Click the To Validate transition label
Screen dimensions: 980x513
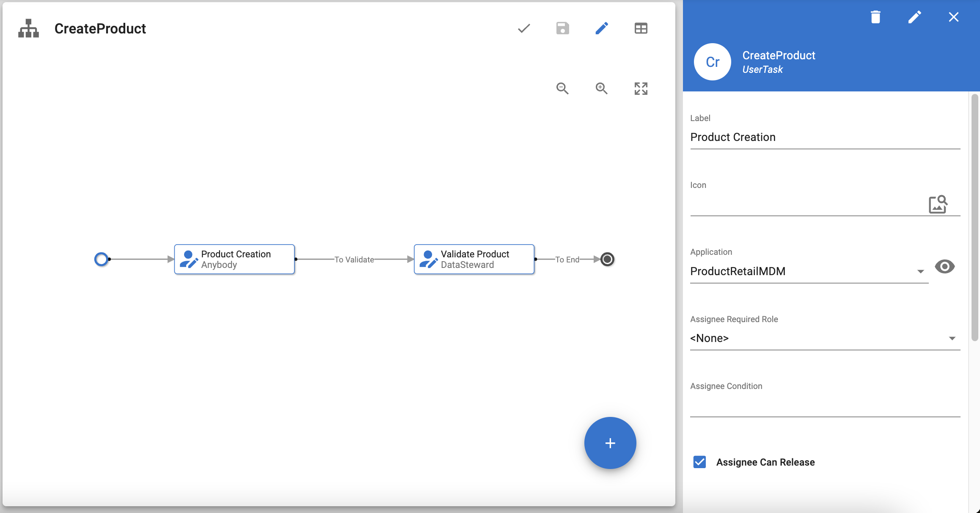click(354, 259)
